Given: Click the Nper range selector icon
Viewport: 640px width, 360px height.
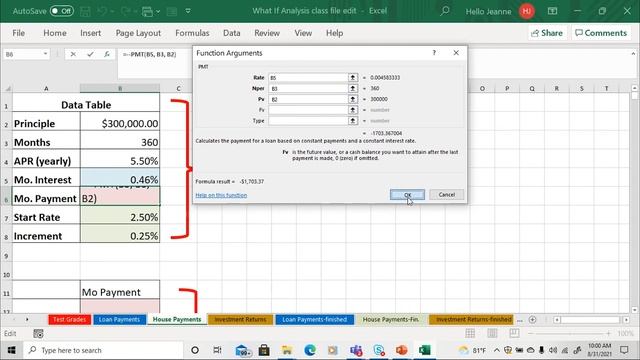Looking at the screenshot, I should point(353,88).
